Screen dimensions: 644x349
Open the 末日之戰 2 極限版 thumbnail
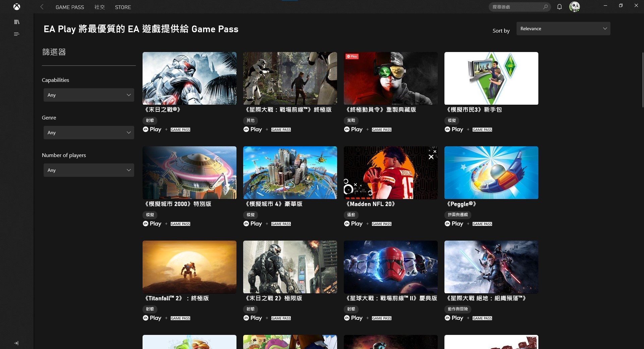[290, 267]
